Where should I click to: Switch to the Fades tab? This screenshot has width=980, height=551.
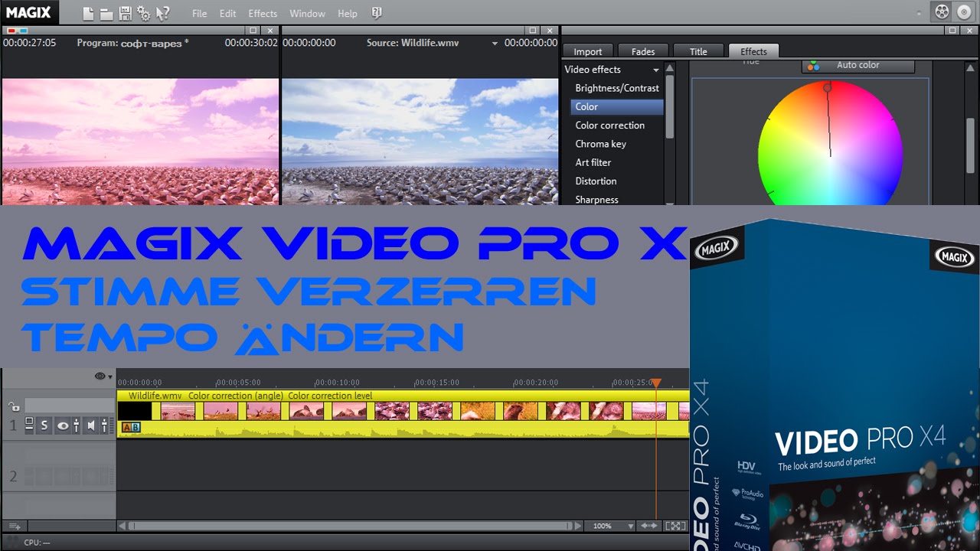click(643, 51)
